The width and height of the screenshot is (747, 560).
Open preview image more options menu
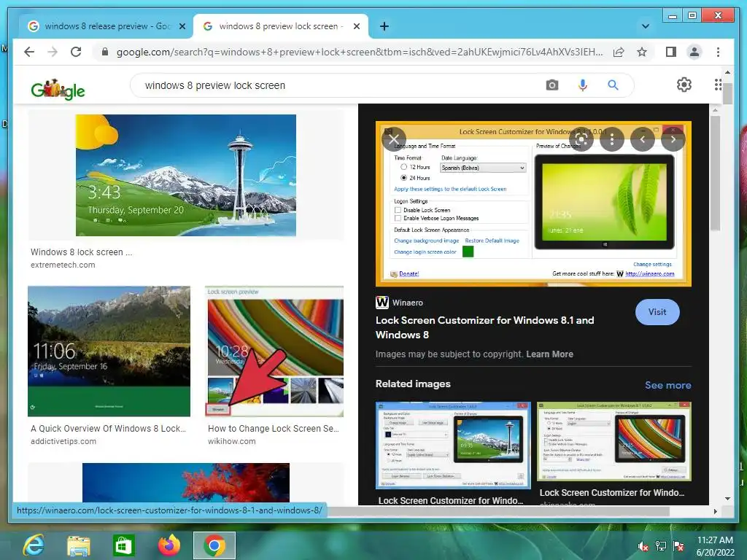pyautogui.click(x=612, y=139)
